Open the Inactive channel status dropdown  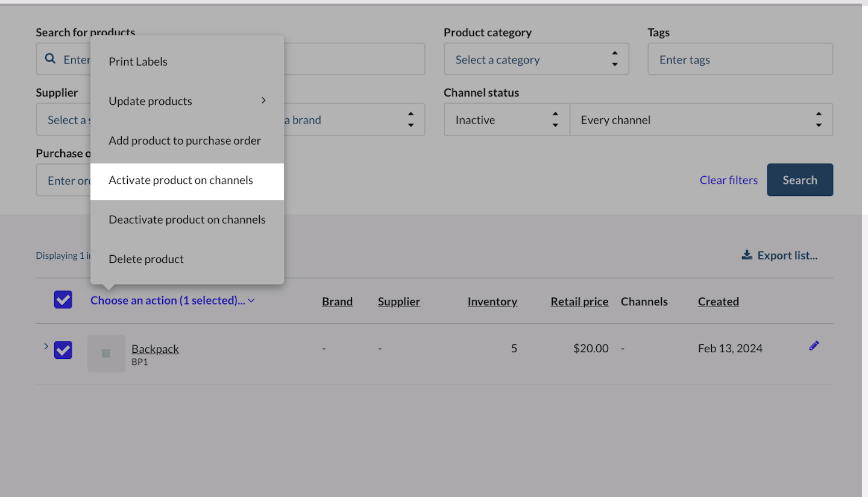point(506,120)
